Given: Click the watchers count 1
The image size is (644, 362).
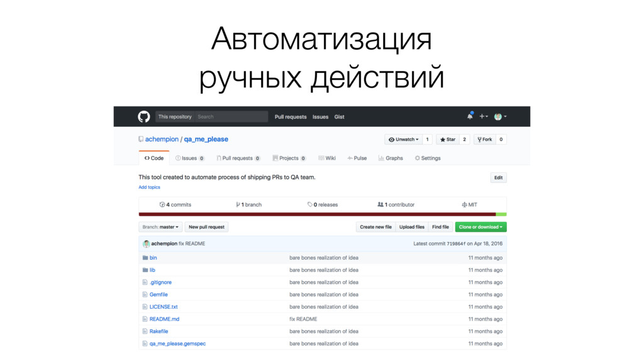Looking at the screenshot, I should click(427, 140).
